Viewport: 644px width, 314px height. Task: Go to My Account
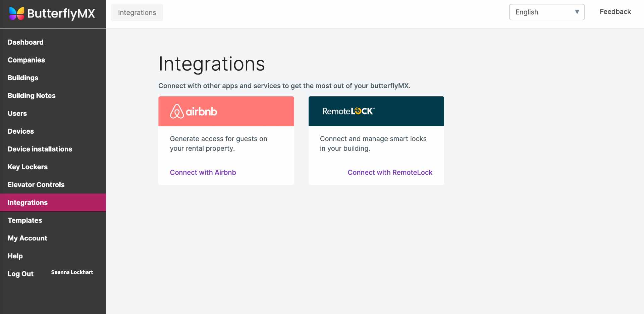tap(27, 238)
